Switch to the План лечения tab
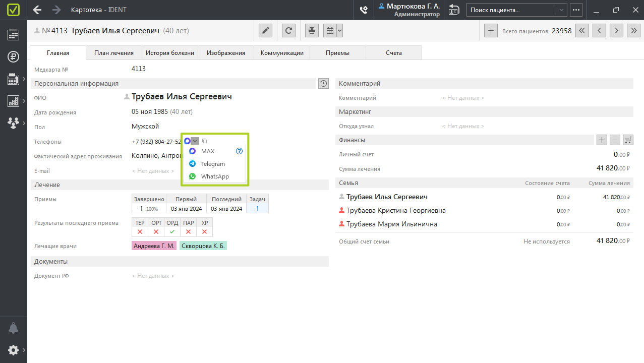The image size is (644, 363). pyautogui.click(x=114, y=53)
